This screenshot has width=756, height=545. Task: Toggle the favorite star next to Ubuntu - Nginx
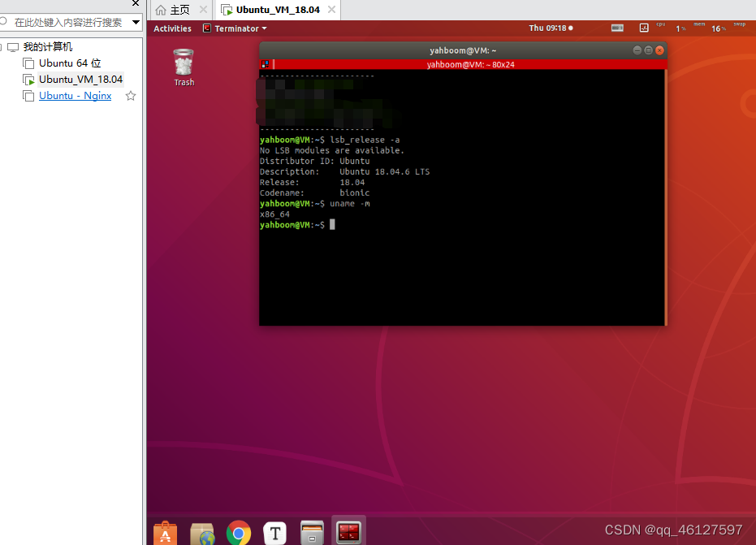tap(130, 96)
